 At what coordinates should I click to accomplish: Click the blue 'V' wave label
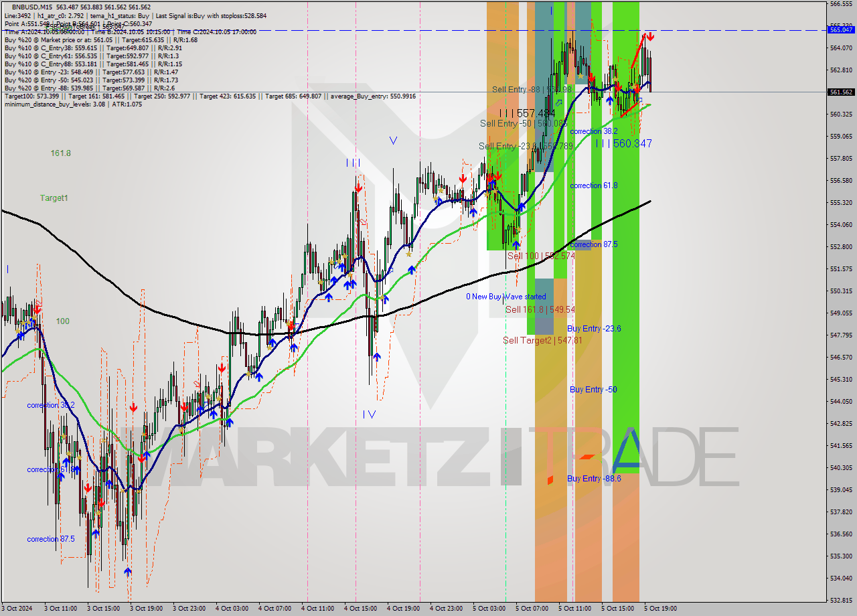pyautogui.click(x=393, y=141)
